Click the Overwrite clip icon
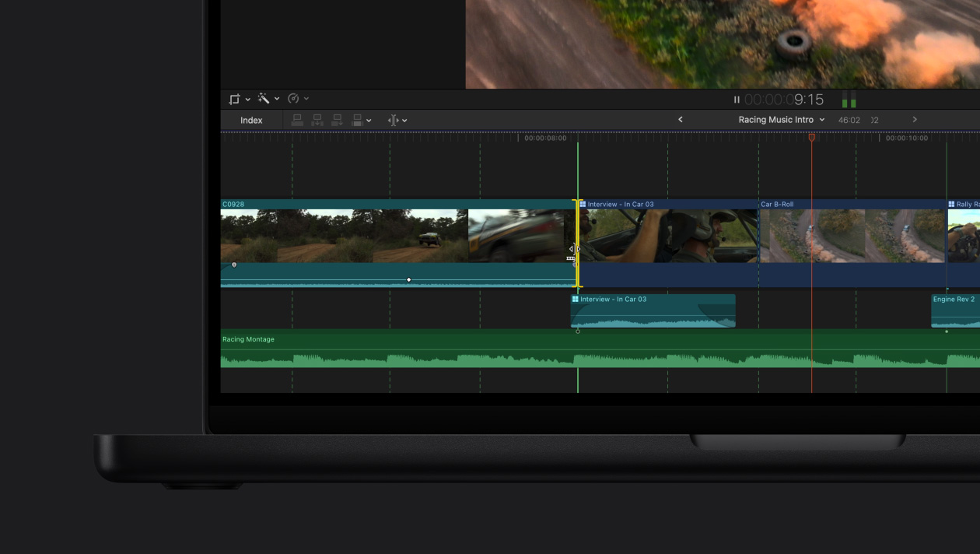This screenshot has height=554, width=980. [x=356, y=119]
